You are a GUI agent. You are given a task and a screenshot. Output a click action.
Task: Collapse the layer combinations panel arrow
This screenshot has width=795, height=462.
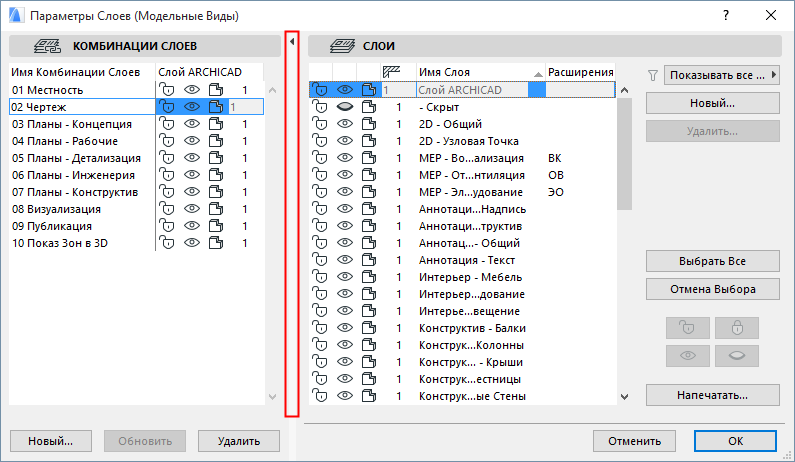tap(292, 42)
